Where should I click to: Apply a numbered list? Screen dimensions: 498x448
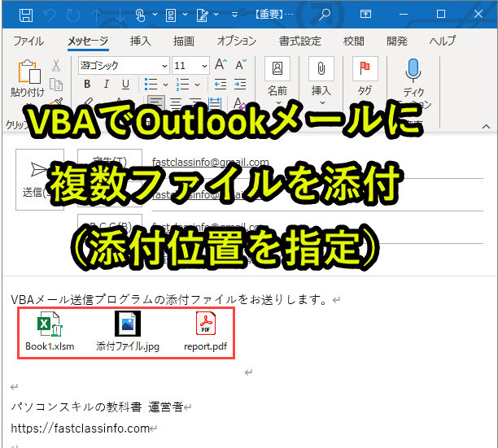click(182, 85)
